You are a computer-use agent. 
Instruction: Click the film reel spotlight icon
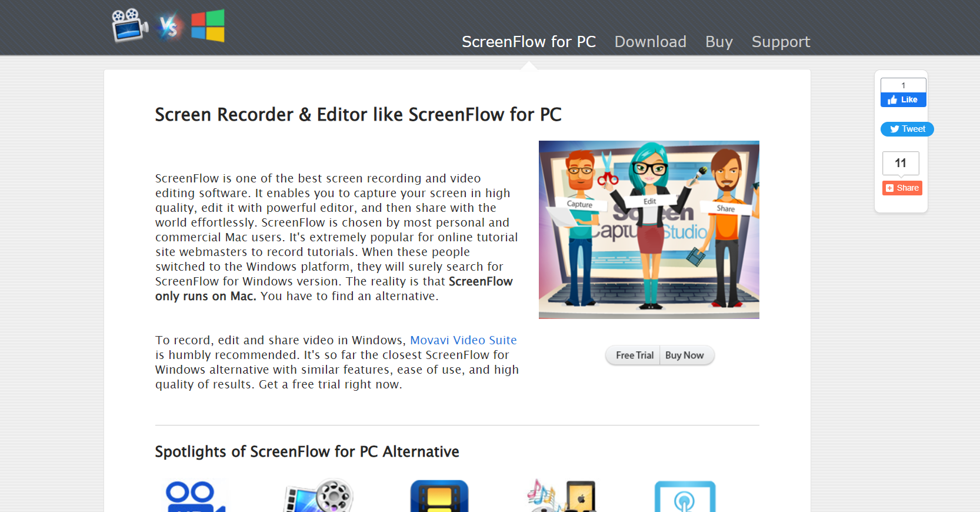319,496
